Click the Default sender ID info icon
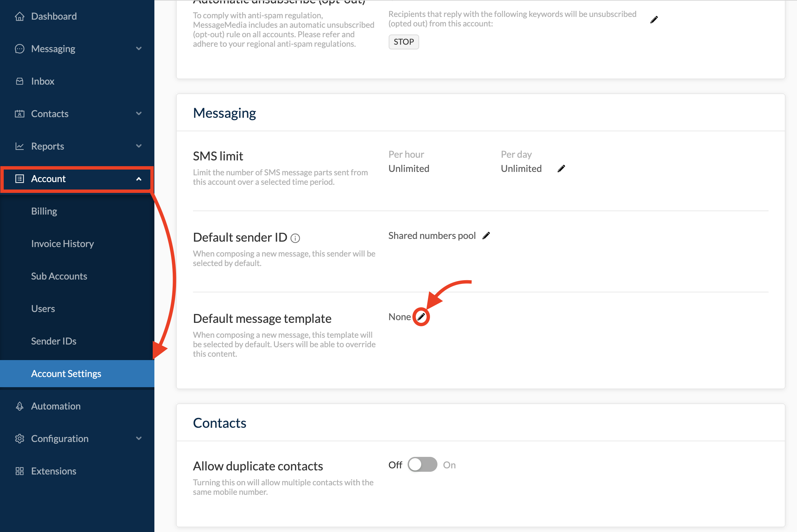The width and height of the screenshot is (797, 532). [x=295, y=239]
